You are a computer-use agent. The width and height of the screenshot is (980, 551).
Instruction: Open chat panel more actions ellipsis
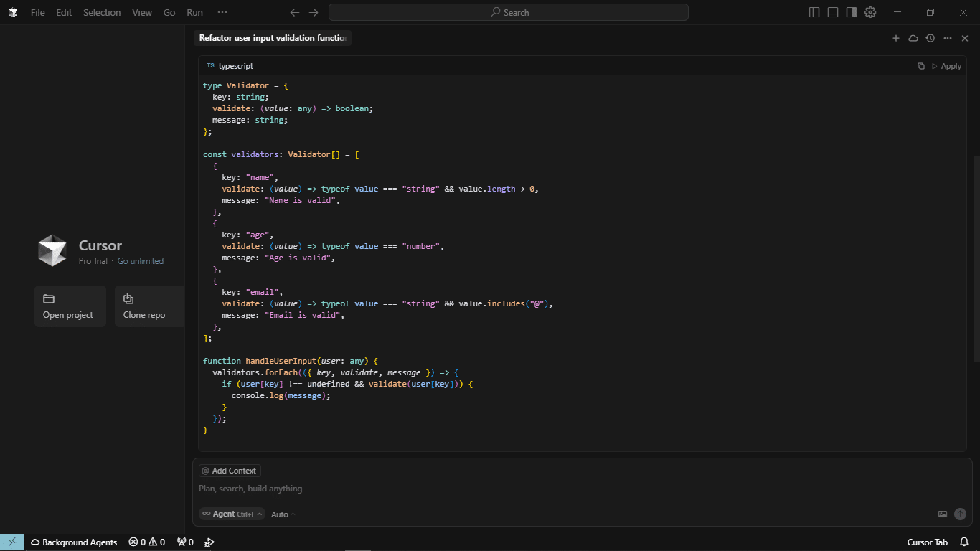[948, 38]
